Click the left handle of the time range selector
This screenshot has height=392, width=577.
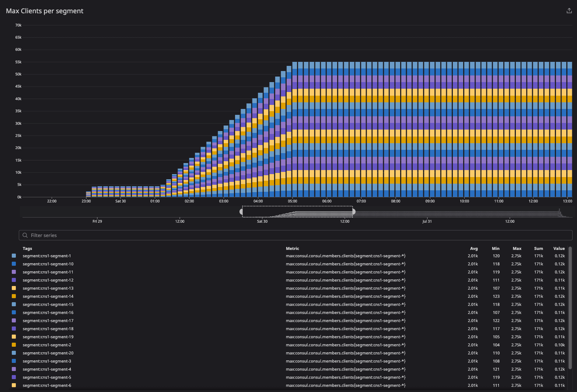pos(242,212)
